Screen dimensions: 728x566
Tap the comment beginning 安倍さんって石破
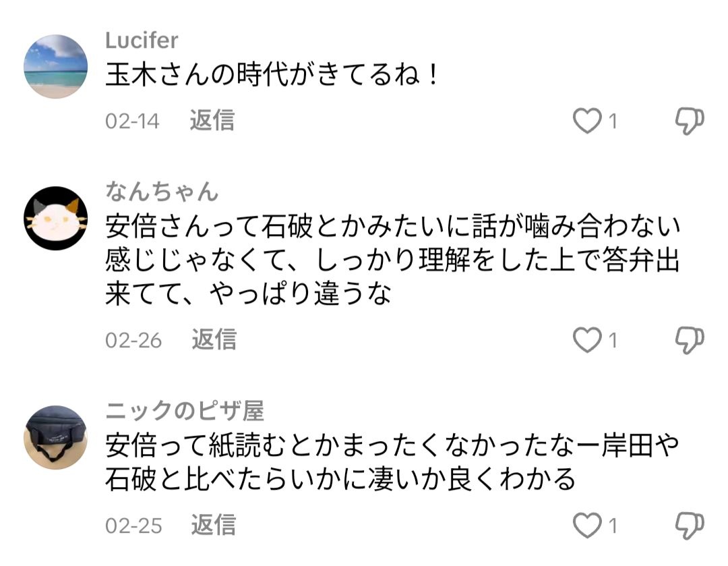point(391,261)
